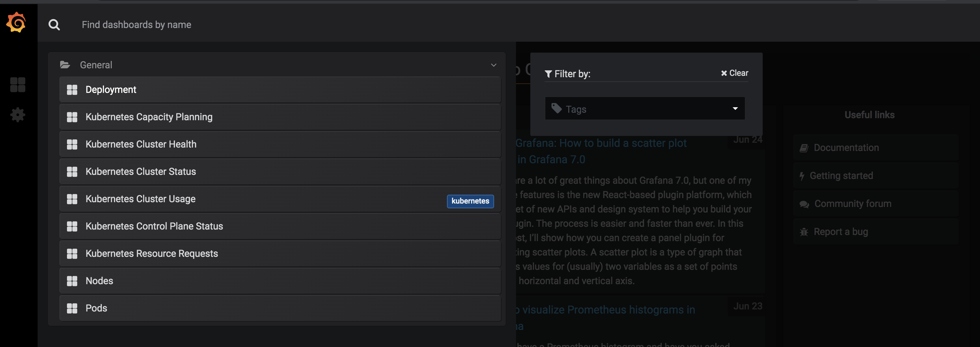Open the Dashboards grid icon in sidebar
The width and height of the screenshot is (980, 347).
point(17,84)
